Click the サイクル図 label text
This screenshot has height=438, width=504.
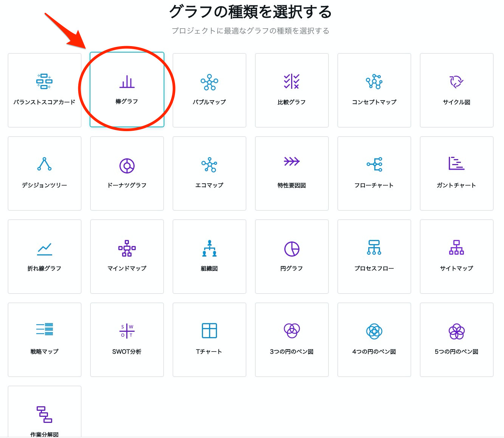click(x=456, y=102)
